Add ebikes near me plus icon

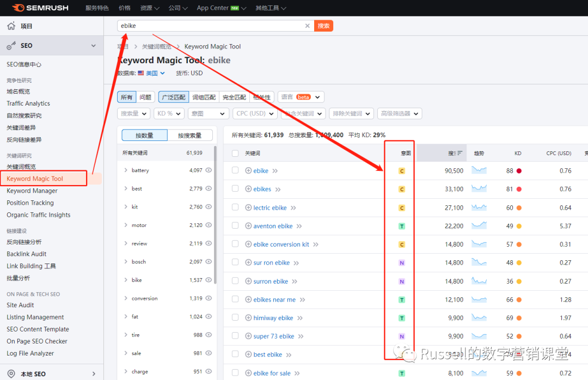click(x=248, y=299)
